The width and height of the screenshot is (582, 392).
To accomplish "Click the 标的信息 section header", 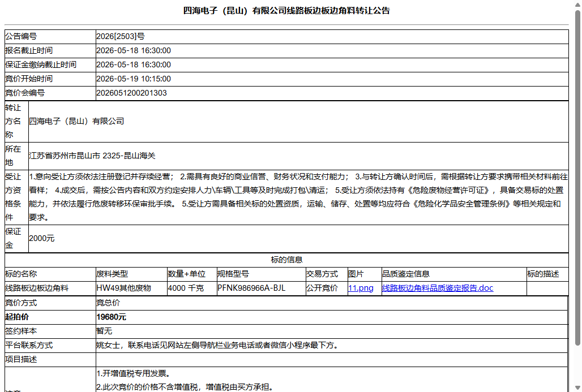I will (286, 260).
